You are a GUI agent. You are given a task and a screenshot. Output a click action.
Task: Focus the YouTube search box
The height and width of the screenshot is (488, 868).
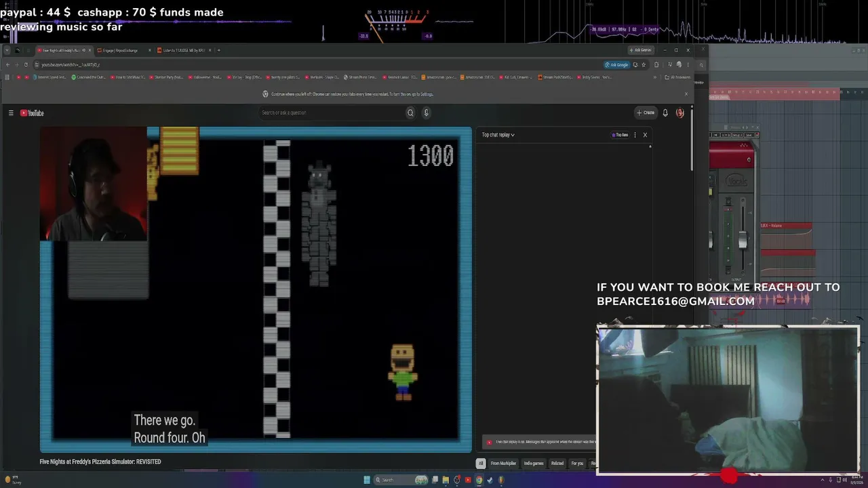332,113
